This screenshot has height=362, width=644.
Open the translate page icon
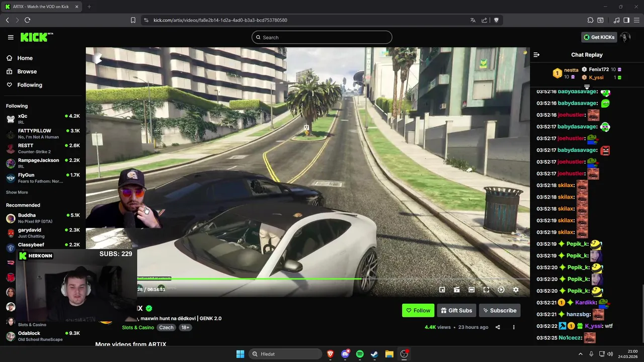click(472, 20)
